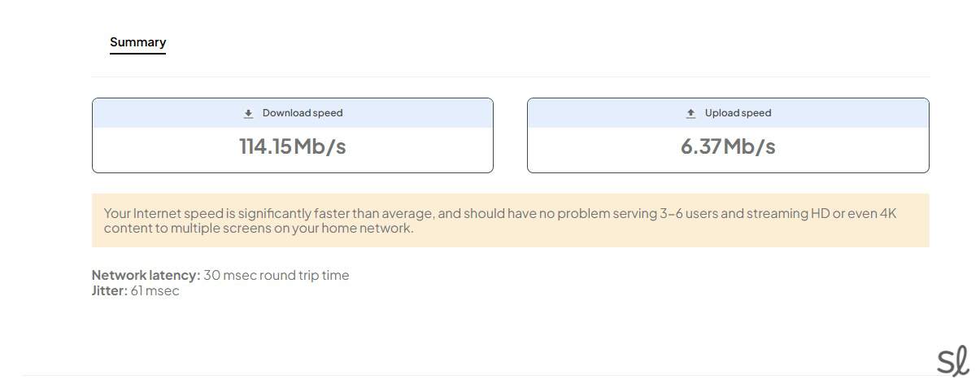The height and width of the screenshot is (388, 980).
Task: Click the beige Internet speed message banner
Action: 510,220
